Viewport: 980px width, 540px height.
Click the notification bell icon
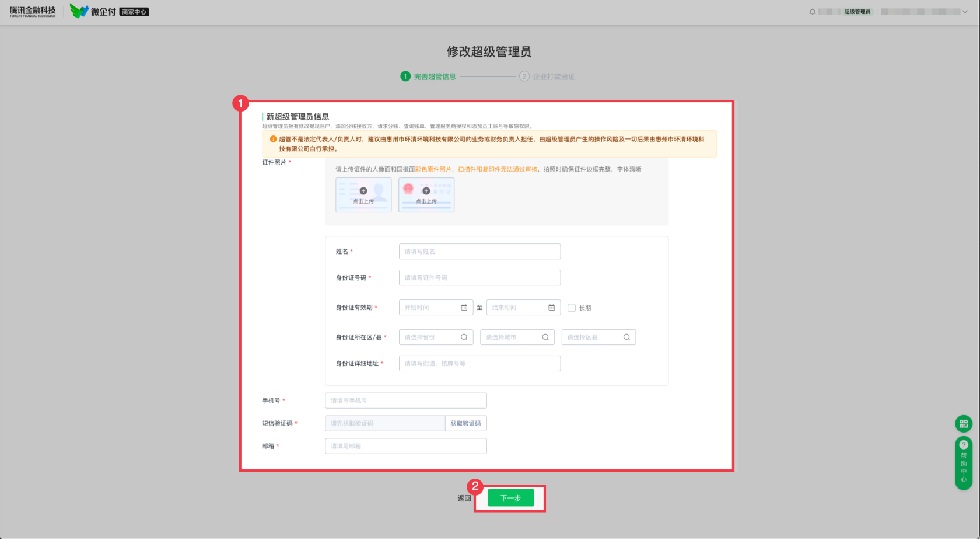[x=813, y=12]
